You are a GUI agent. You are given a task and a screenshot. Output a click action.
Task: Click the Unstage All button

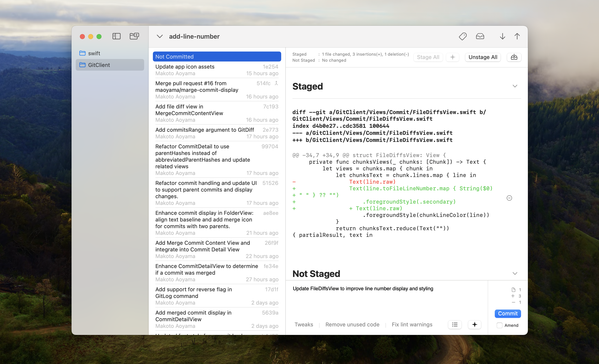coord(483,57)
